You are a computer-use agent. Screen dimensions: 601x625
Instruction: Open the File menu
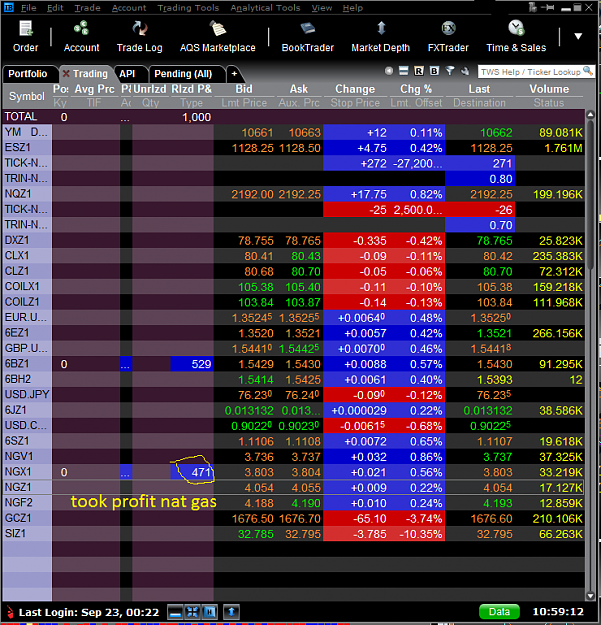point(28,8)
